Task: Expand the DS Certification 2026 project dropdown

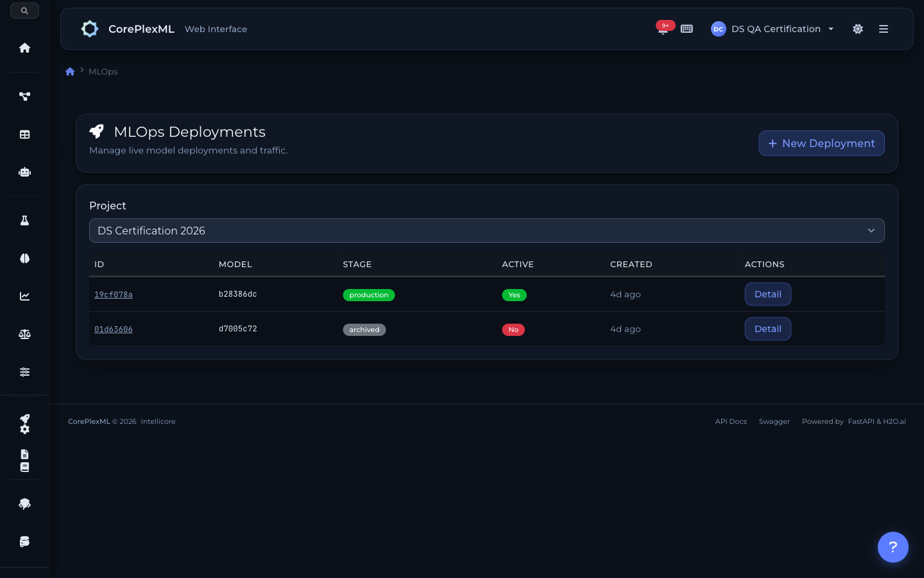Action: click(x=487, y=231)
